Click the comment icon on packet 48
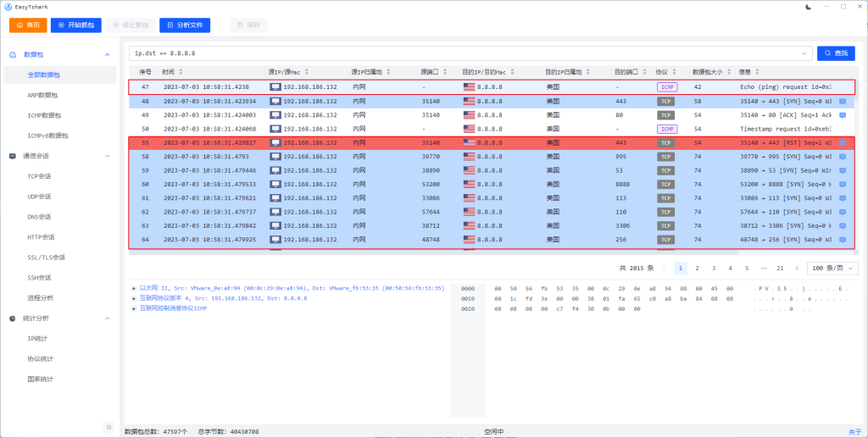 (x=842, y=101)
